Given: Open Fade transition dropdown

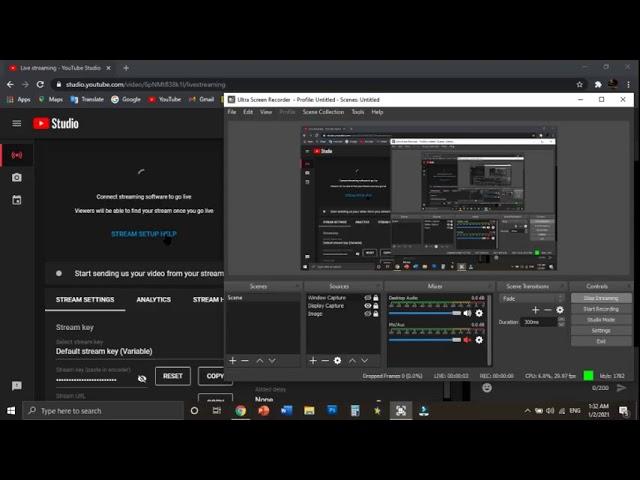Looking at the screenshot, I should point(532,299).
